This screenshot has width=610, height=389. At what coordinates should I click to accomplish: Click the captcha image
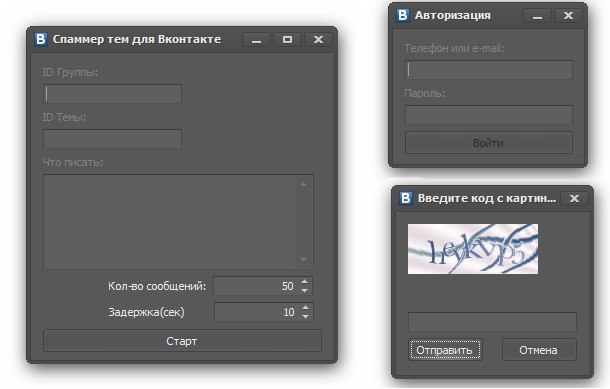coord(473,249)
